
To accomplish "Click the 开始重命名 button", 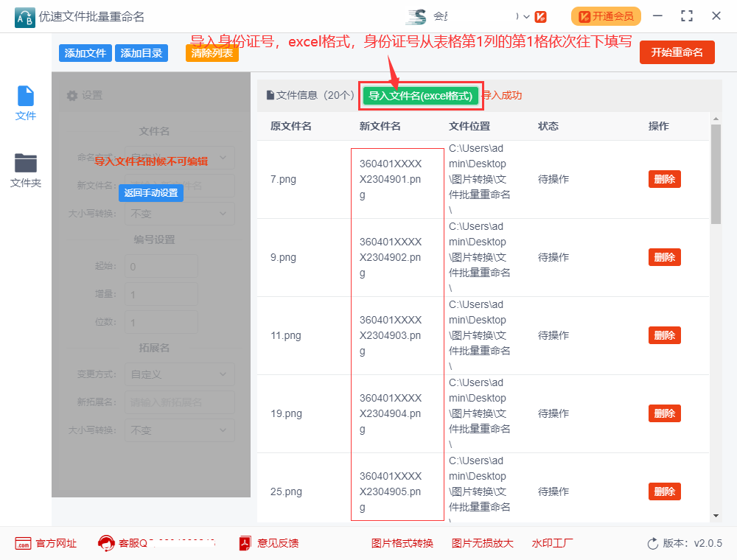I will click(x=677, y=52).
